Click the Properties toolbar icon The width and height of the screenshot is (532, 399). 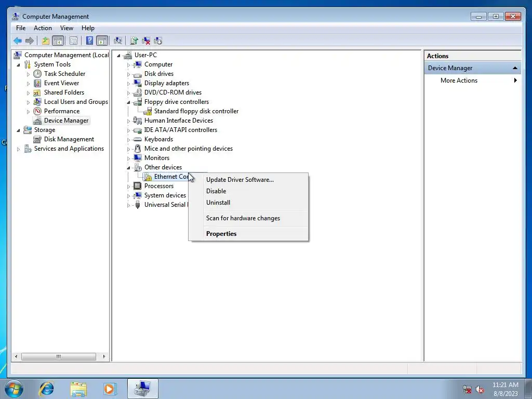tap(73, 41)
